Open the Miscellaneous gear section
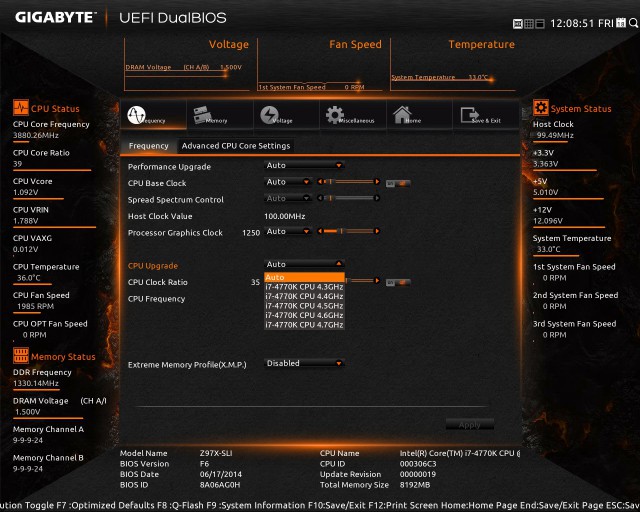 coord(335,115)
